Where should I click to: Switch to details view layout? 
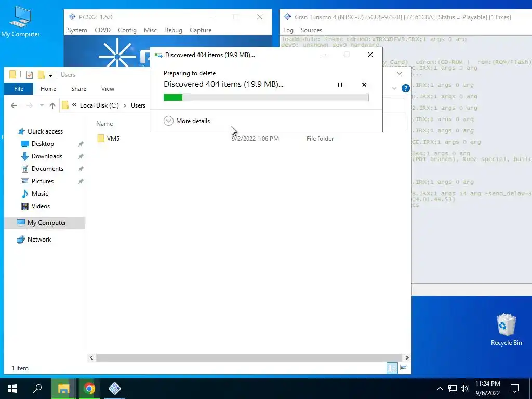pyautogui.click(x=393, y=368)
